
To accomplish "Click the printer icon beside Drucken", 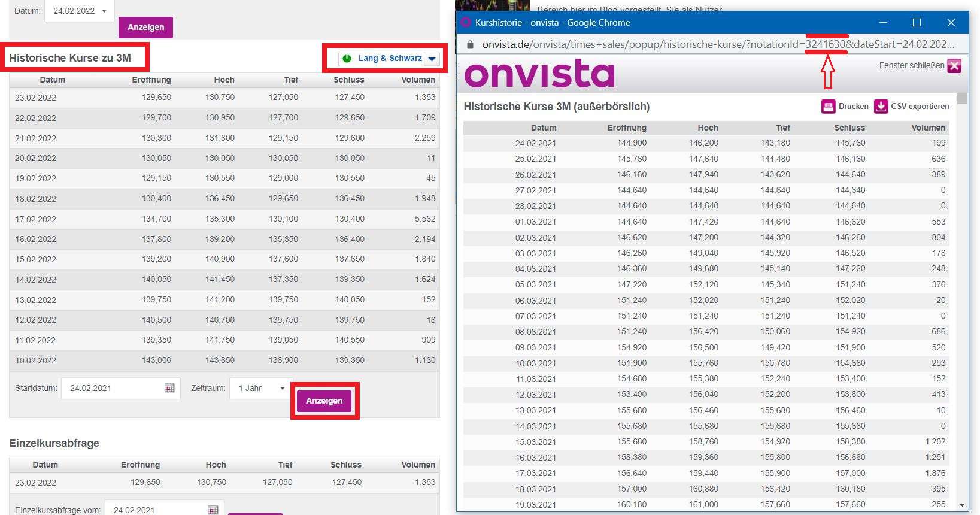I will [x=828, y=107].
